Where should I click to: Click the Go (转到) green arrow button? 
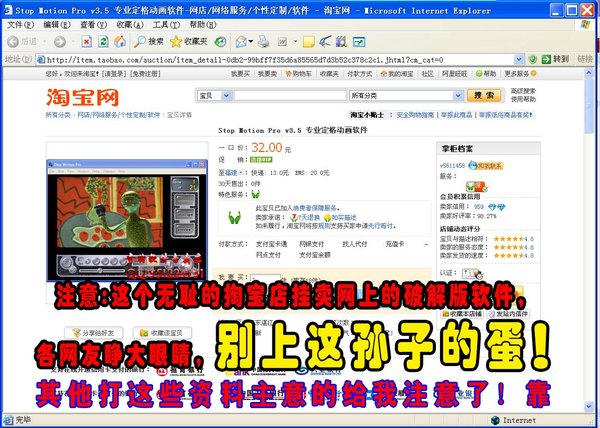pyautogui.click(x=555, y=59)
